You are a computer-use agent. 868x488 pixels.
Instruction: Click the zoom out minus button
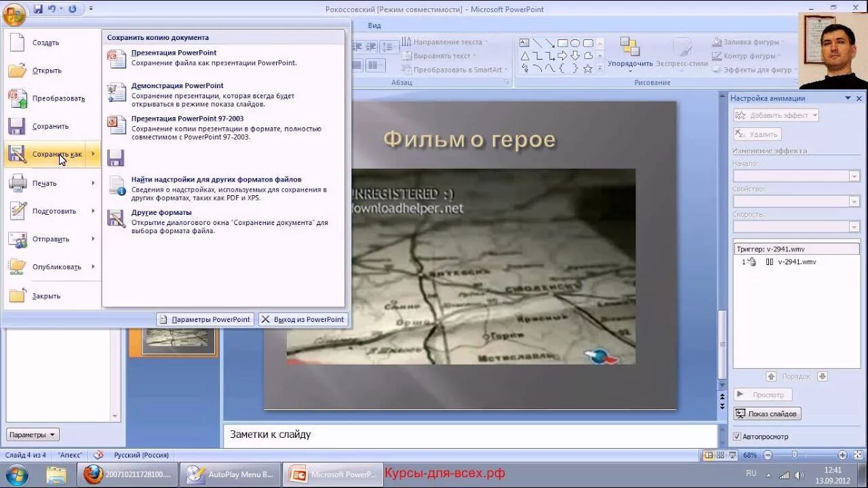pos(767,455)
